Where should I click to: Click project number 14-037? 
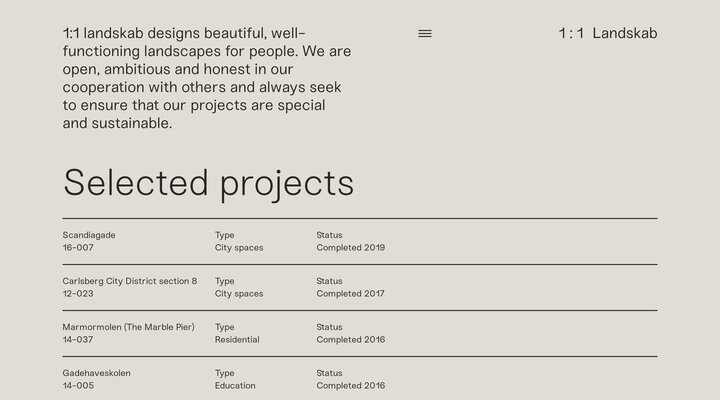[x=78, y=340]
